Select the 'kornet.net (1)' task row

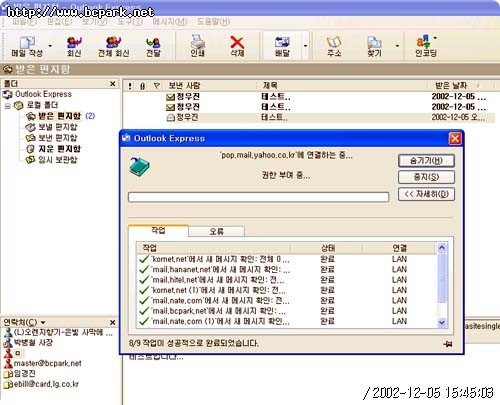click(287, 290)
